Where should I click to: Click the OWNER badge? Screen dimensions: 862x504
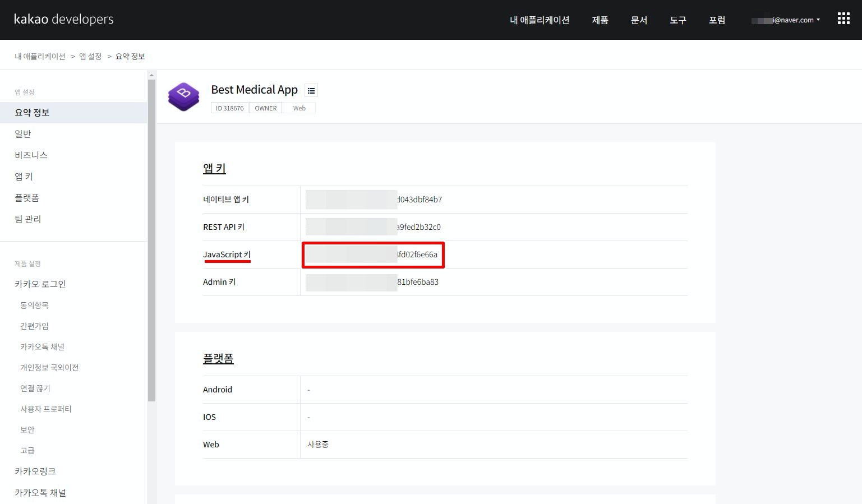coord(266,108)
